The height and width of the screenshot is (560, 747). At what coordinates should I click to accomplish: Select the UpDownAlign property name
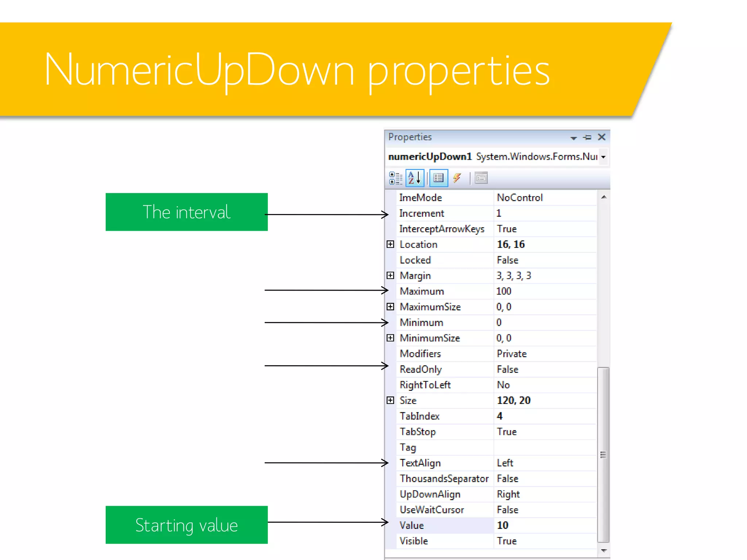pyautogui.click(x=430, y=494)
